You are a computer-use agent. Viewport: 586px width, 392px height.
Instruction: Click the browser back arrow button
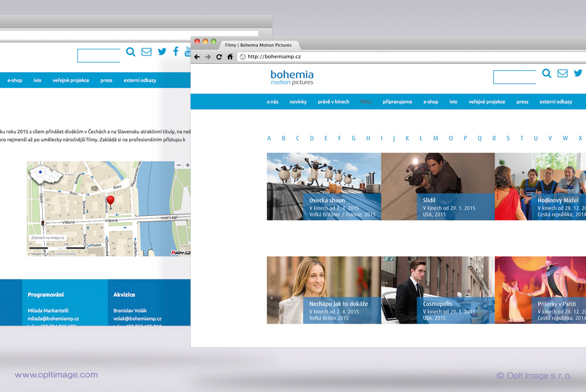coord(197,57)
